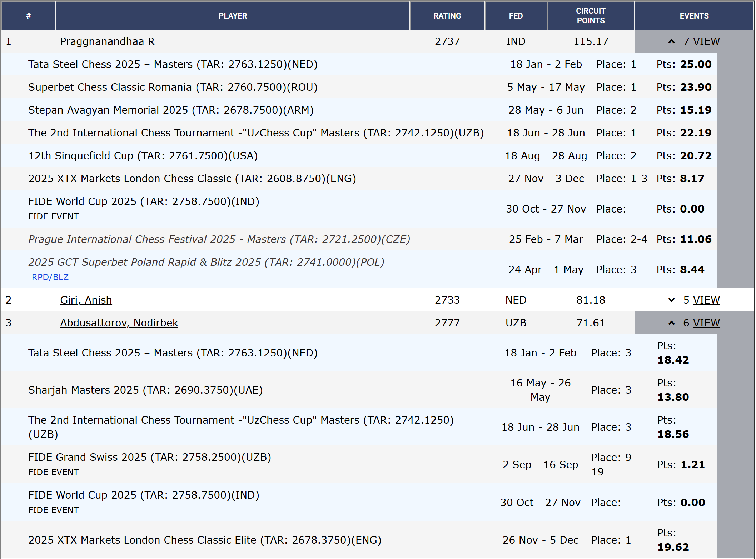Screen dimensions: 756x559
Task: Click the EVENTS column header
Action: point(694,16)
